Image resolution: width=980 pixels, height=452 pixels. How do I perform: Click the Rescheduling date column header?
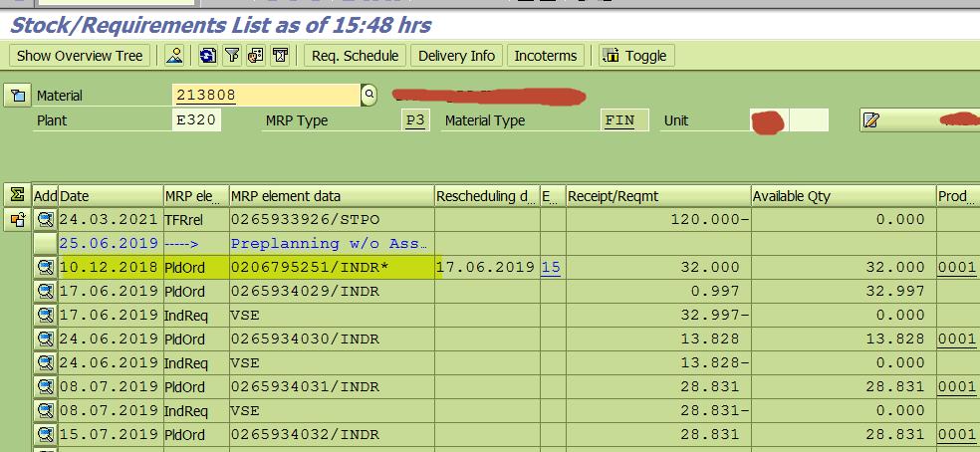click(x=487, y=196)
